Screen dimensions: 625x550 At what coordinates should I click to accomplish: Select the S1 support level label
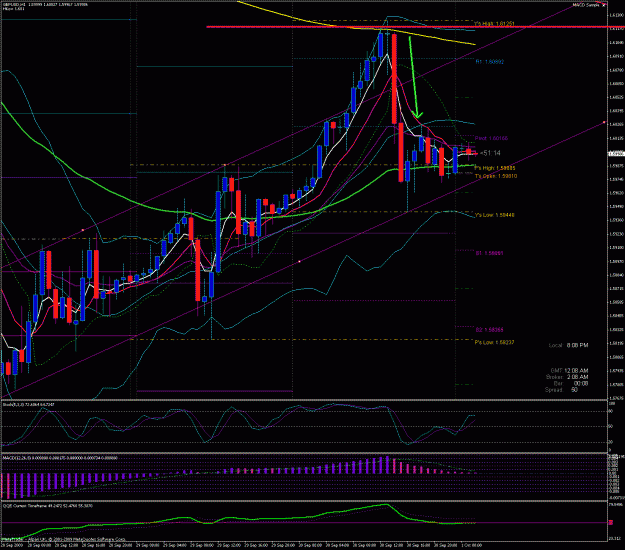tap(489, 253)
